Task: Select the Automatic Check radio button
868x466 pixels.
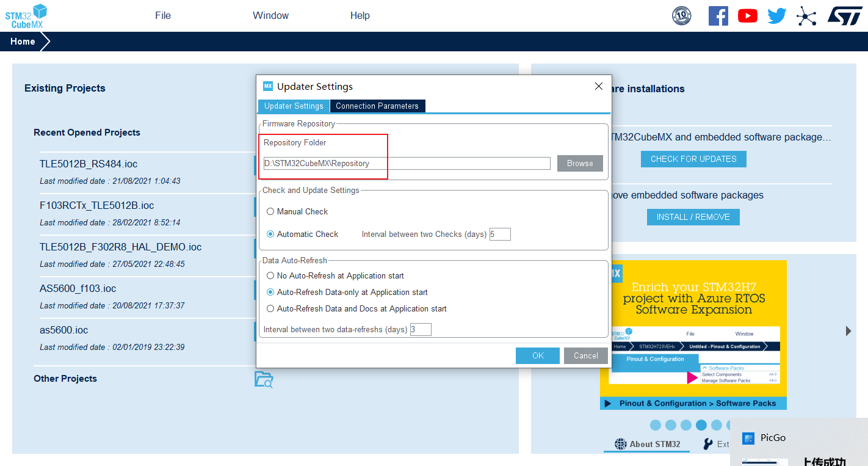Action: tap(270, 235)
